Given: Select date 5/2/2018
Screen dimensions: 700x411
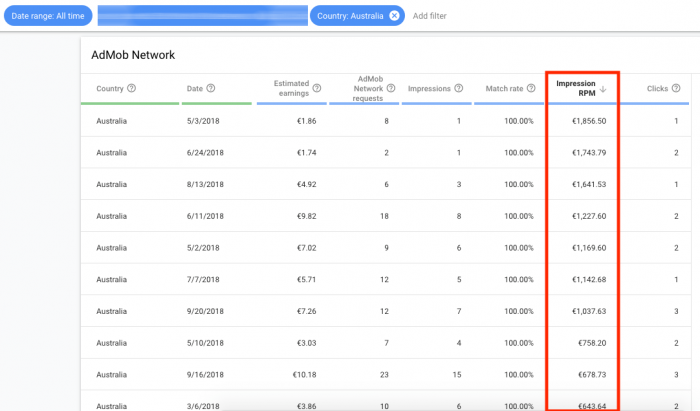Looking at the screenshot, I should (x=203, y=248).
